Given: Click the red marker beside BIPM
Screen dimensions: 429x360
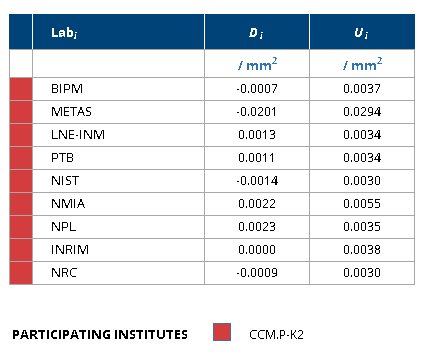Looking at the screenshot, I should pos(21,89).
